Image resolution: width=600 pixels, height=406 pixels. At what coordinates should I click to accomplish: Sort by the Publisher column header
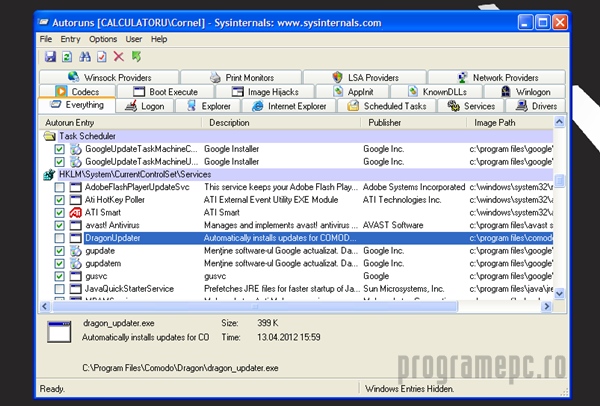click(x=414, y=123)
